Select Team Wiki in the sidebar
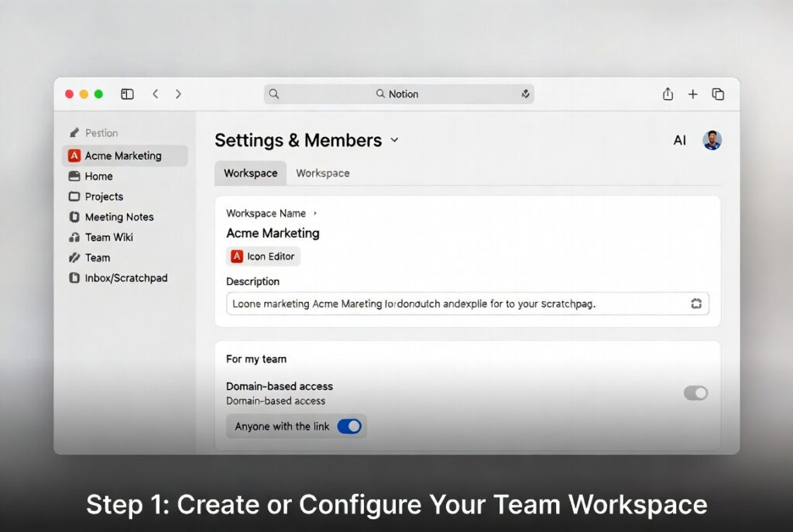The width and height of the screenshot is (793, 532). pos(107,237)
